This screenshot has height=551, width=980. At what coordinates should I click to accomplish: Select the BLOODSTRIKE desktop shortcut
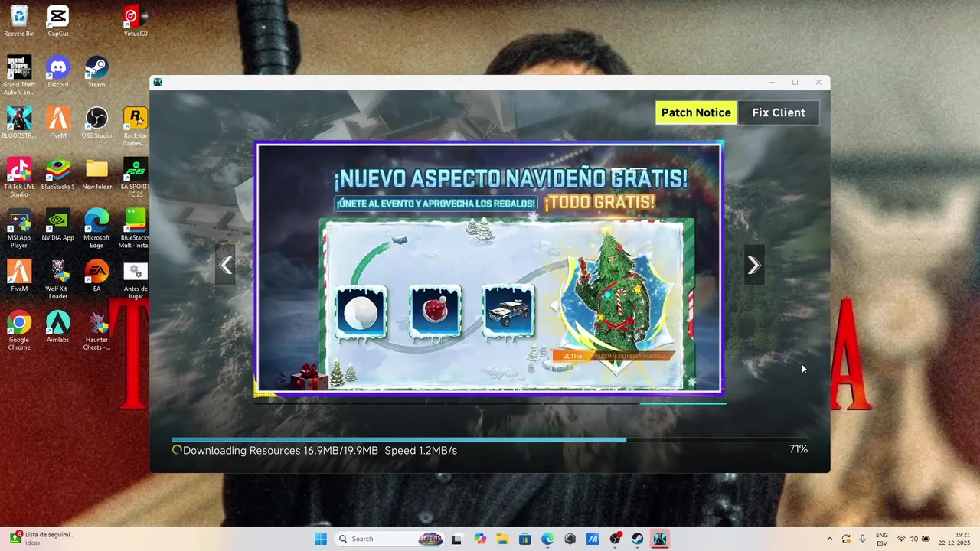(19, 122)
